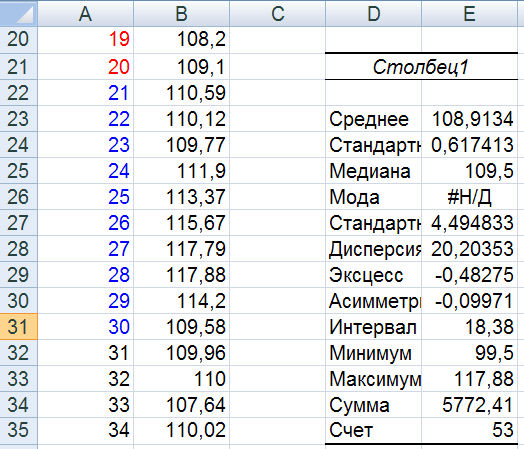This screenshot has width=524, height=449.
Task: Select column B header
Action: click(x=181, y=13)
